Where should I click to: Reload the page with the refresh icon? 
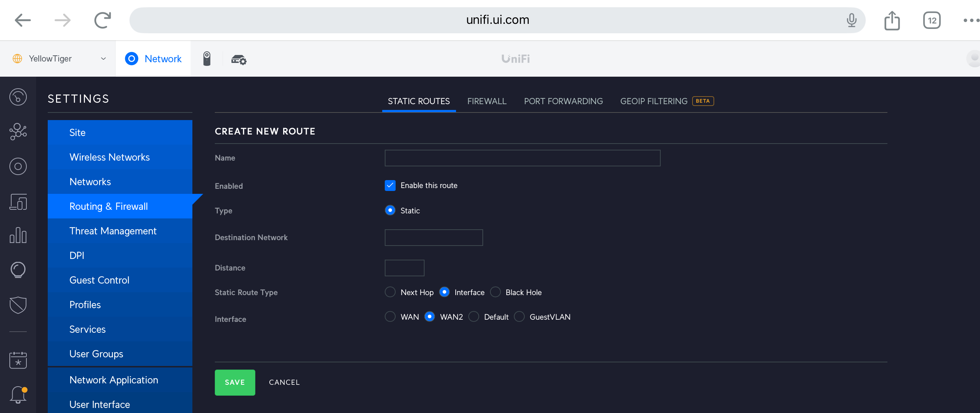point(102,20)
